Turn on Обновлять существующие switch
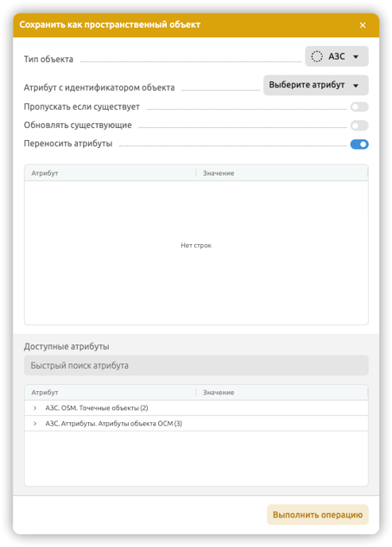 359,126
